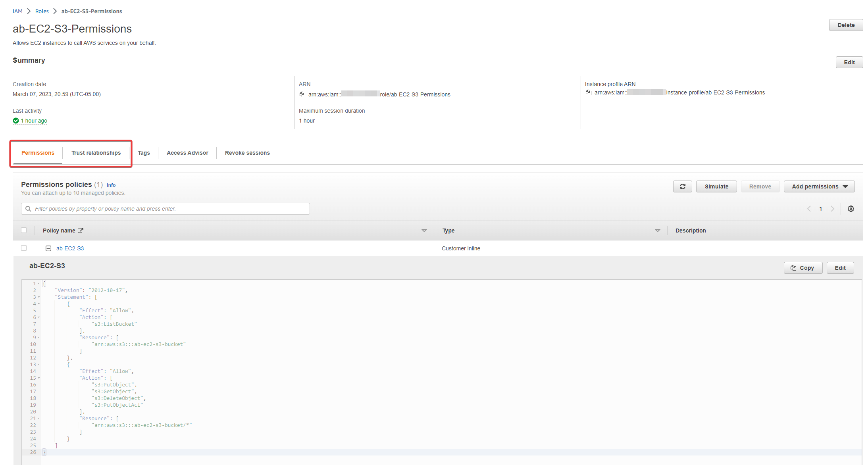Click the filter policies input field
The image size is (868, 465).
point(165,208)
